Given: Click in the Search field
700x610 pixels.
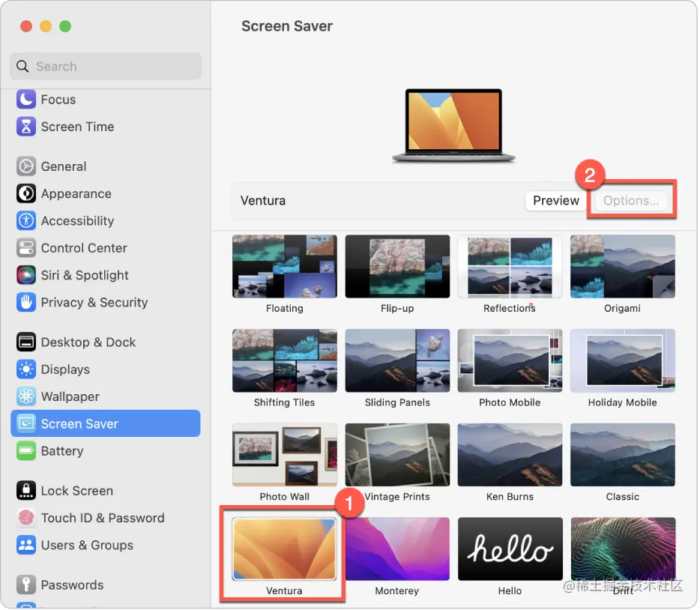Looking at the screenshot, I should click(106, 66).
